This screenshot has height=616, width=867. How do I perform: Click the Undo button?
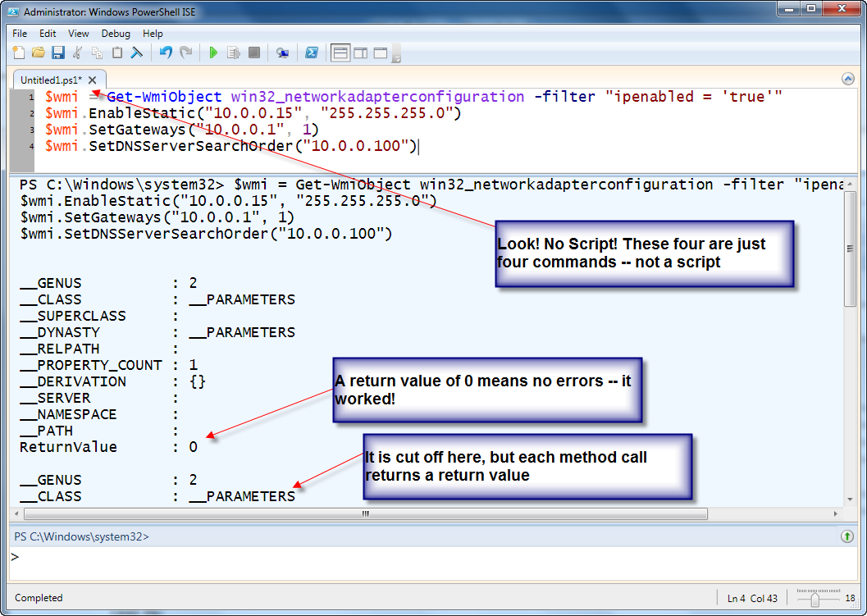pyautogui.click(x=166, y=52)
